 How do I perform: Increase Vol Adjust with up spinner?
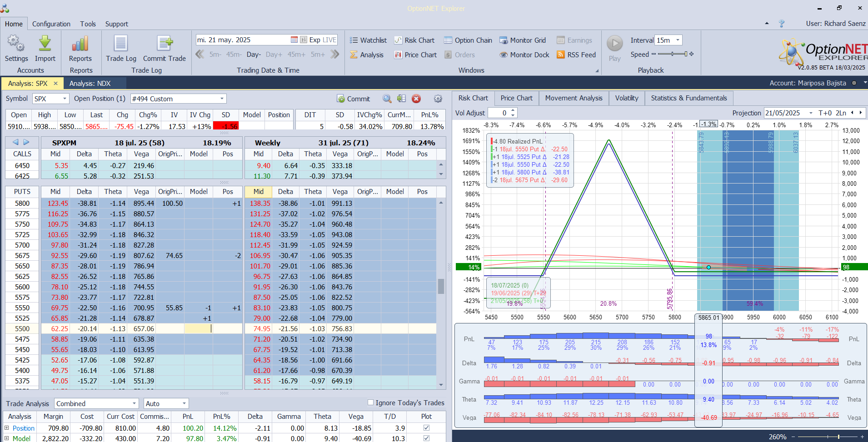click(513, 110)
